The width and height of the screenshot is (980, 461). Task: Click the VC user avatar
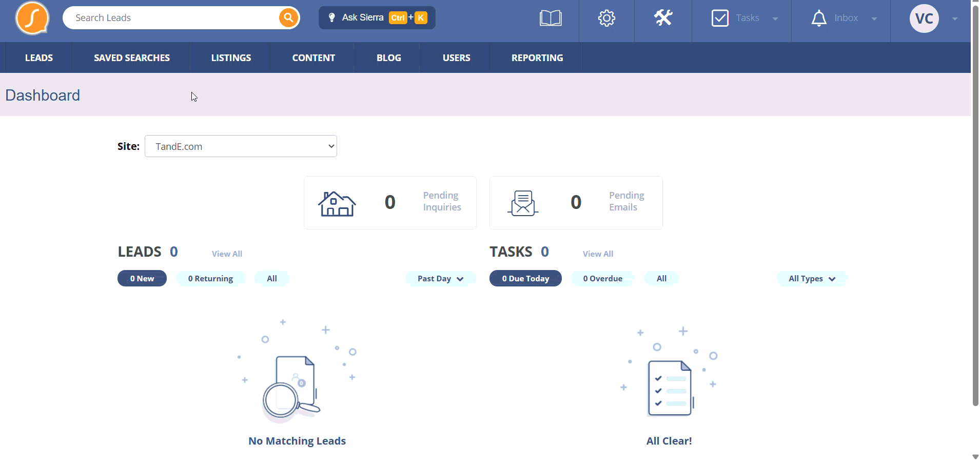[x=924, y=18]
